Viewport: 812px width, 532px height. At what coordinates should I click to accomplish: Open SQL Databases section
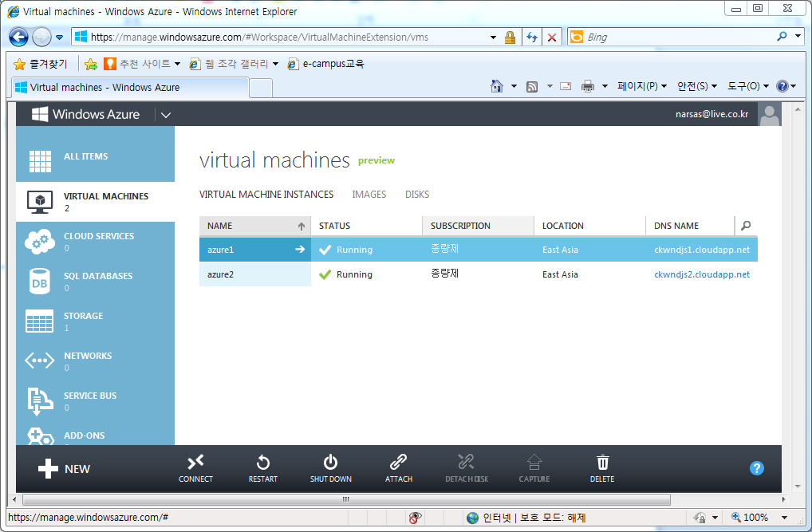[95, 282]
